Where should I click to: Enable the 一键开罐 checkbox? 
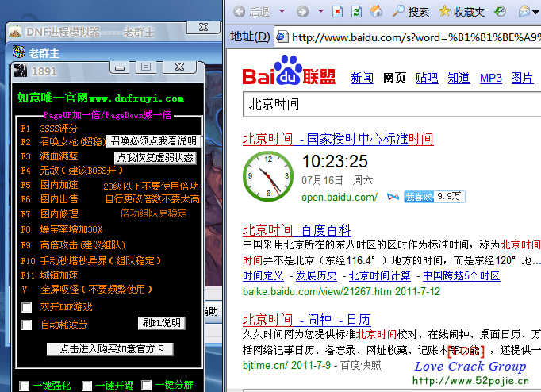pos(86,386)
